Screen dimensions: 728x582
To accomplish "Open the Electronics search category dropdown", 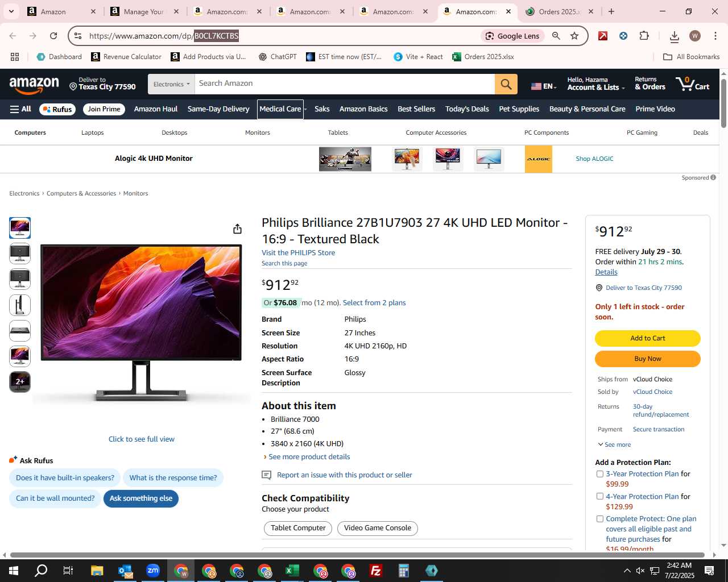I will pos(171,84).
